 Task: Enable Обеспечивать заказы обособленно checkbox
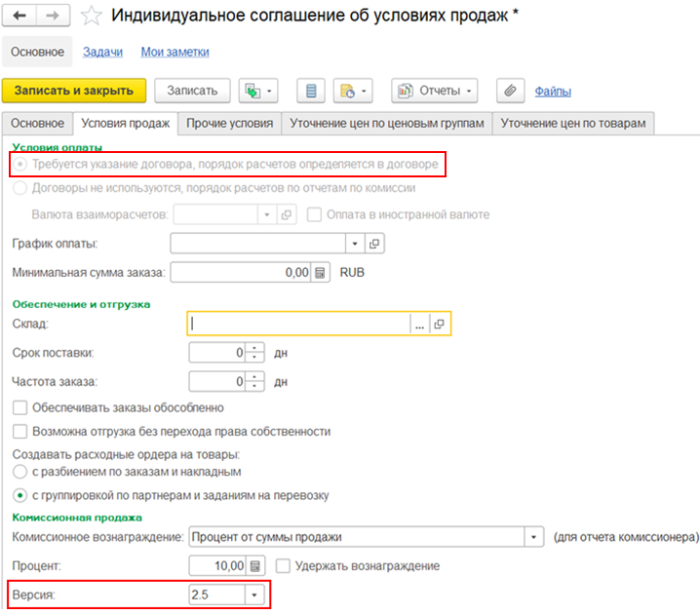[x=19, y=408]
